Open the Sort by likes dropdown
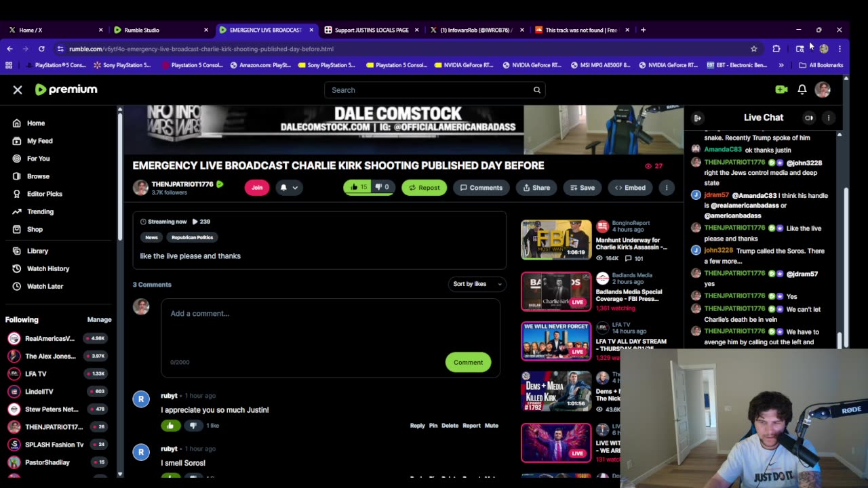Image resolution: width=868 pixels, height=488 pixels. (x=477, y=284)
